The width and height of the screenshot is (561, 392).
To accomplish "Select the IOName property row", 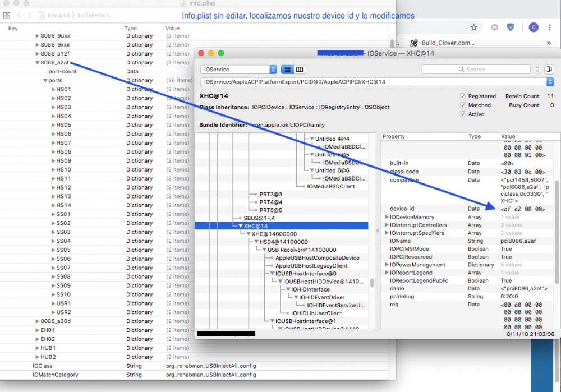I will point(468,241).
